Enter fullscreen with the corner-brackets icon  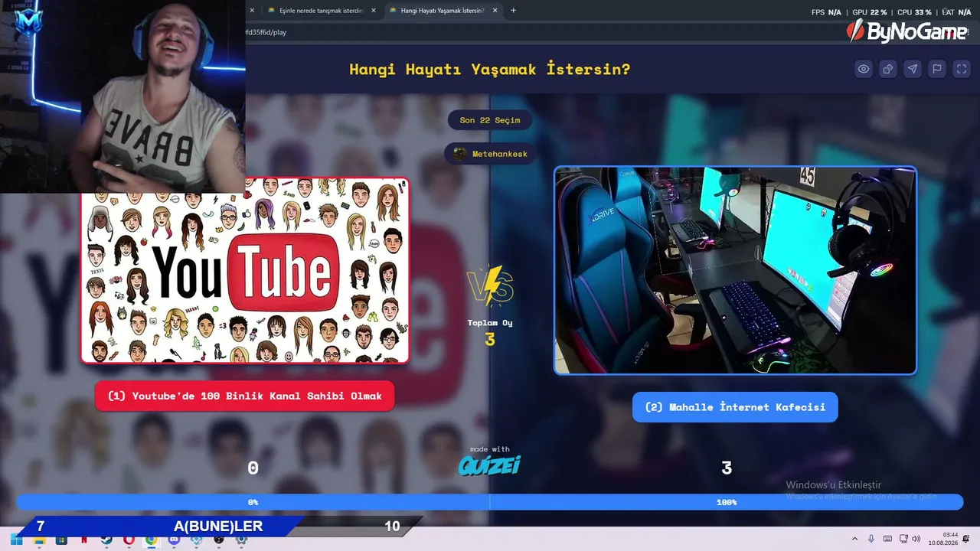[x=962, y=69]
